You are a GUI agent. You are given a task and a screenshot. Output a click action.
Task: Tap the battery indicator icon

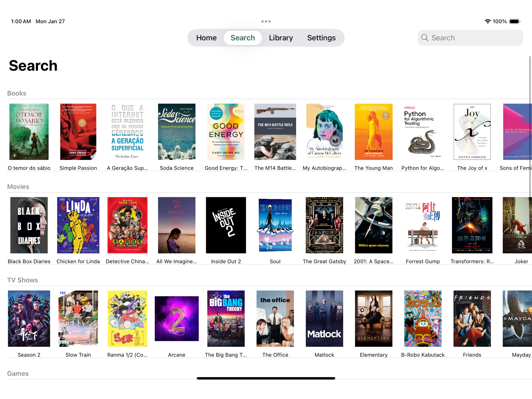515,21
